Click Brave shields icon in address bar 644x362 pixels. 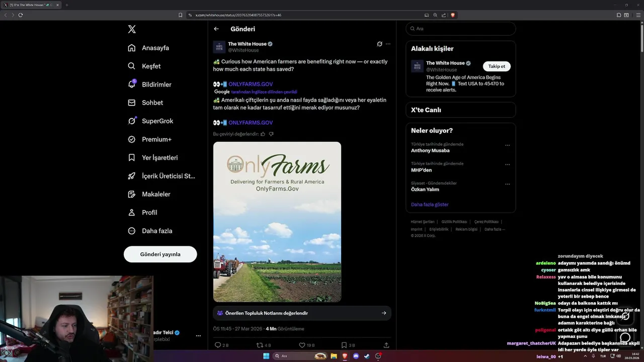(x=453, y=15)
